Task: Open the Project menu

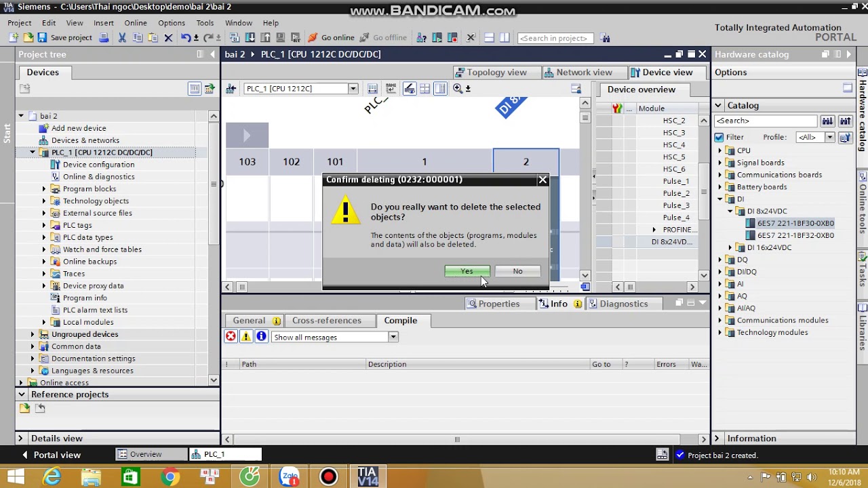Action: click(20, 22)
